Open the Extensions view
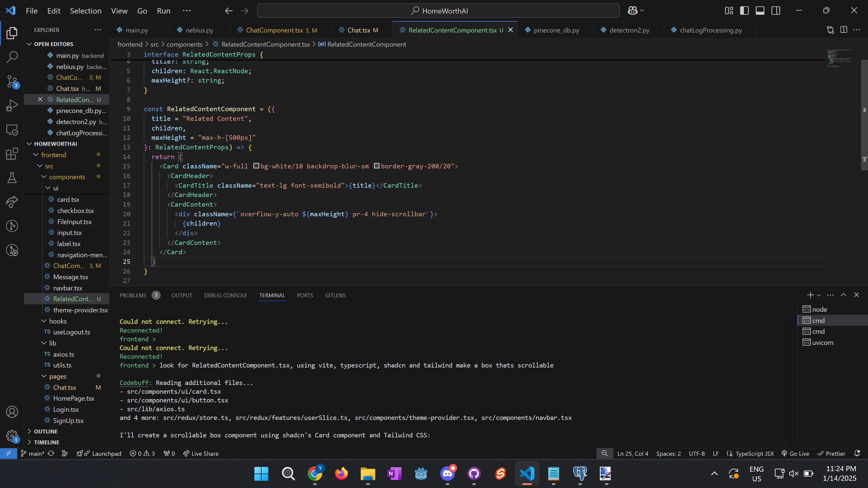 tap(12, 154)
